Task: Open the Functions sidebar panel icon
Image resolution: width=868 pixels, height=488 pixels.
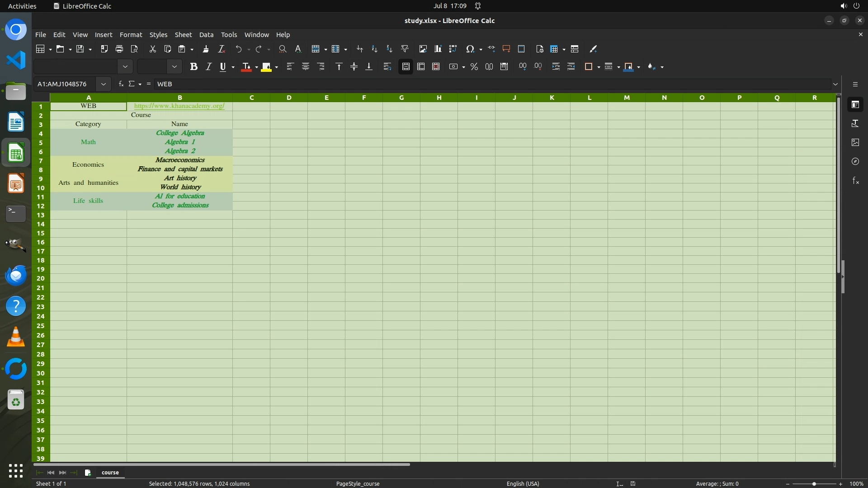Action: click(x=855, y=181)
